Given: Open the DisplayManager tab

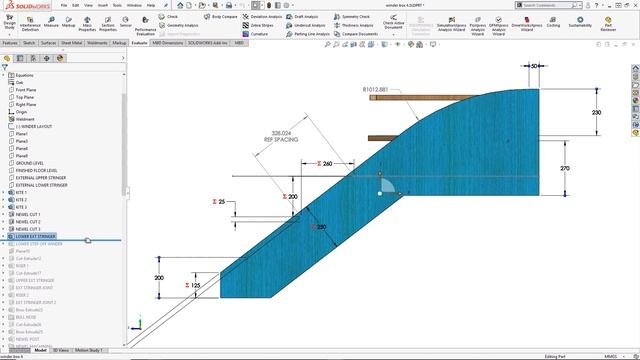Looking at the screenshot, I should click(60, 58).
